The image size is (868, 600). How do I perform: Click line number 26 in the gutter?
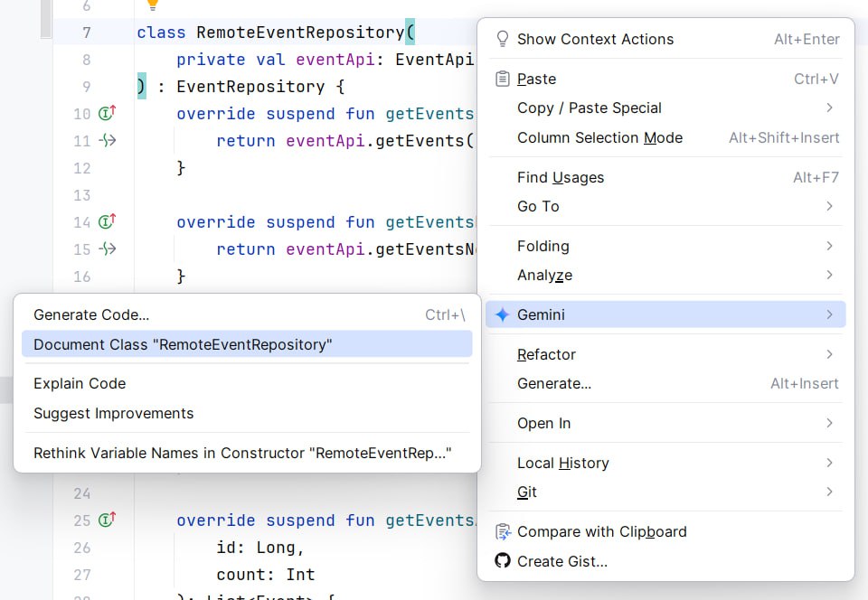pos(82,548)
